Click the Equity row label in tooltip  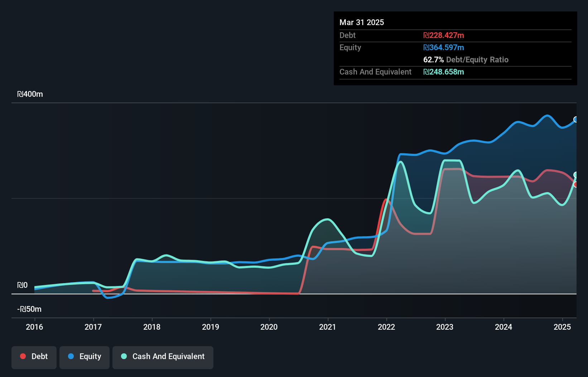pos(350,47)
